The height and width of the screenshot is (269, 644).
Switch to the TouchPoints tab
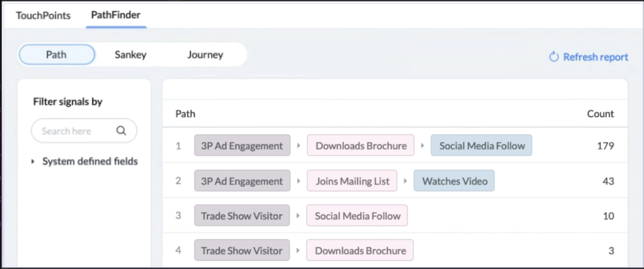[x=43, y=15]
